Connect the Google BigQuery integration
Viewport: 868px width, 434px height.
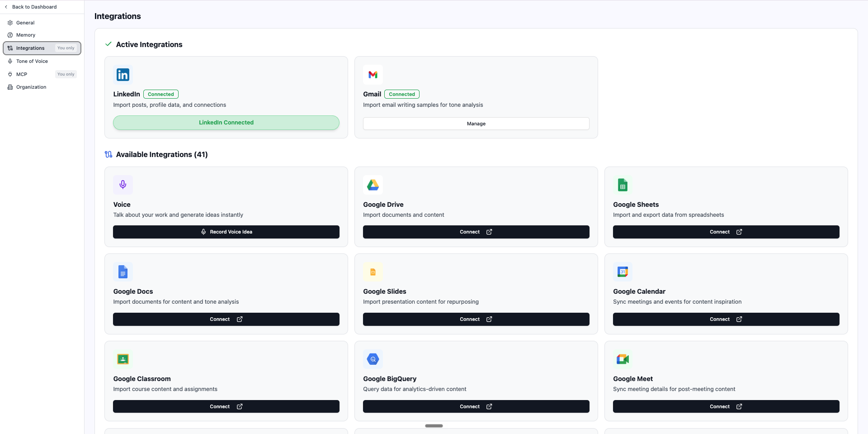(x=476, y=406)
